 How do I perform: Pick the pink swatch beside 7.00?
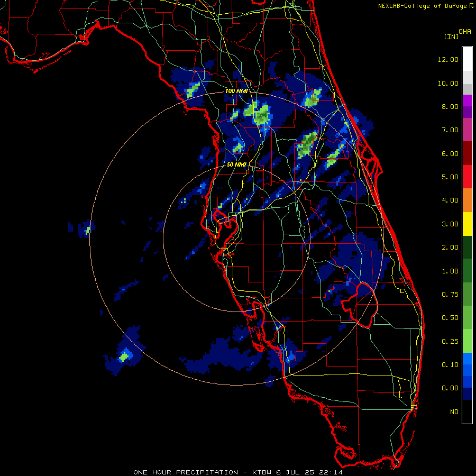pos(467,130)
